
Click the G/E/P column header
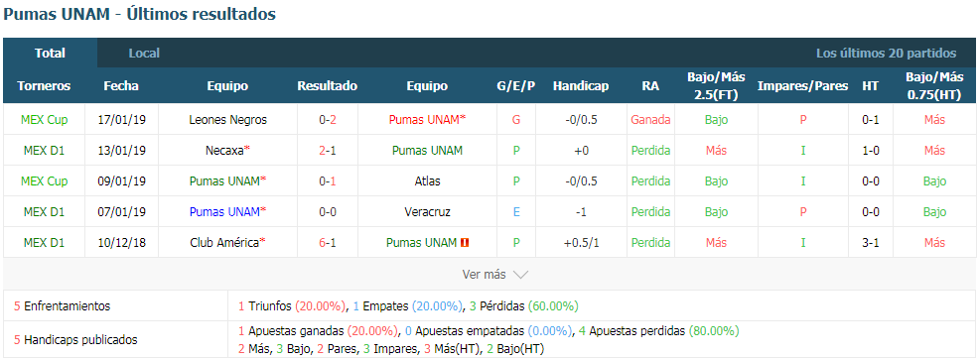(x=515, y=86)
